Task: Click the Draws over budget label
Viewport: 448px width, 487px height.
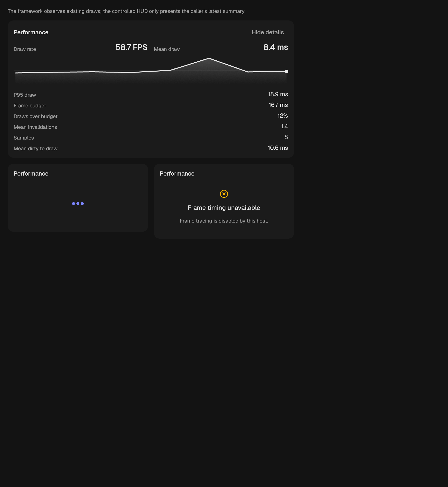Action: 36,116
